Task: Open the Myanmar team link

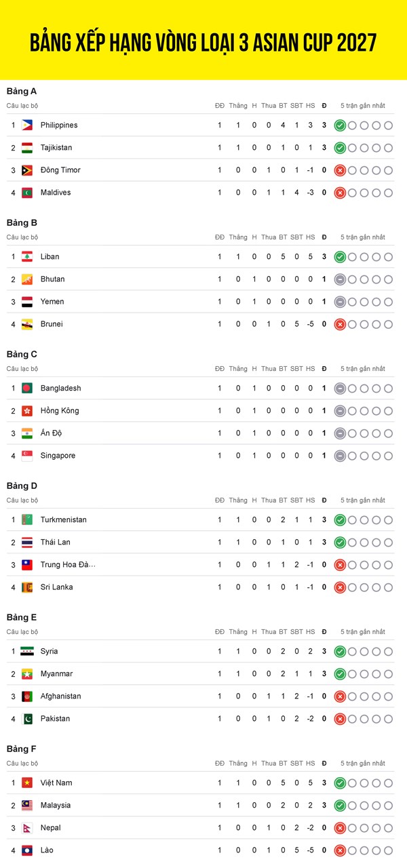Action: click(56, 673)
